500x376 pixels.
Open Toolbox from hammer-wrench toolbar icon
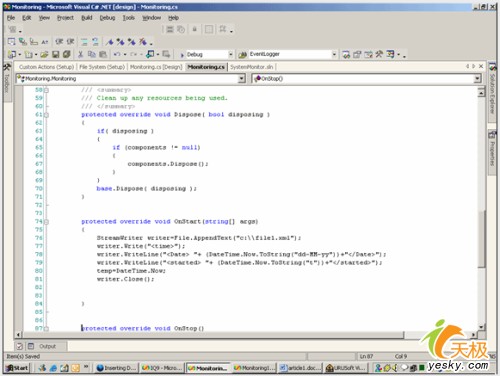379,54
